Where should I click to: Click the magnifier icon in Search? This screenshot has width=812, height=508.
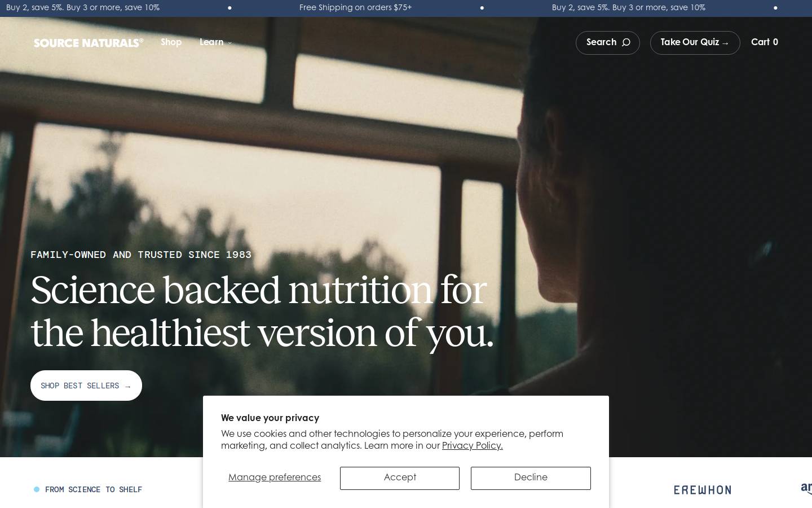tap(626, 42)
